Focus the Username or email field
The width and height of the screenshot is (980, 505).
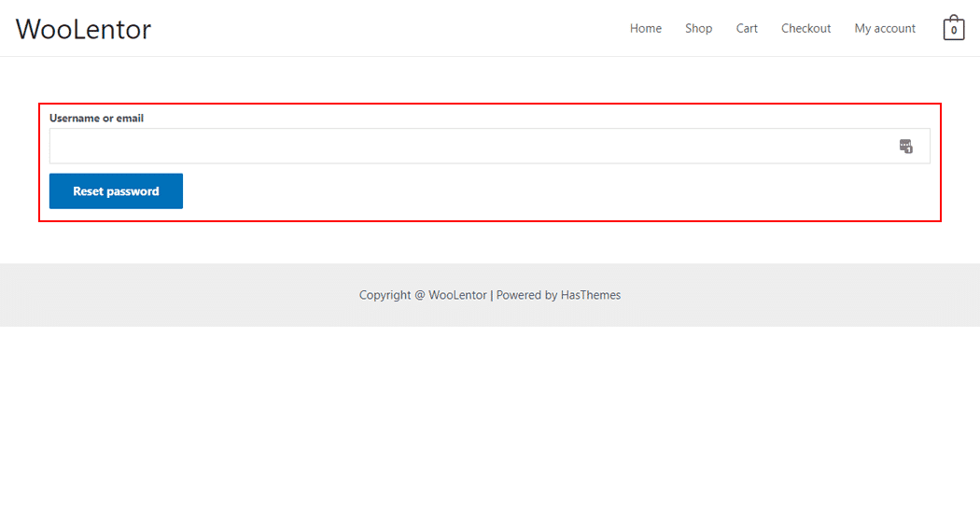(x=489, y=147)
